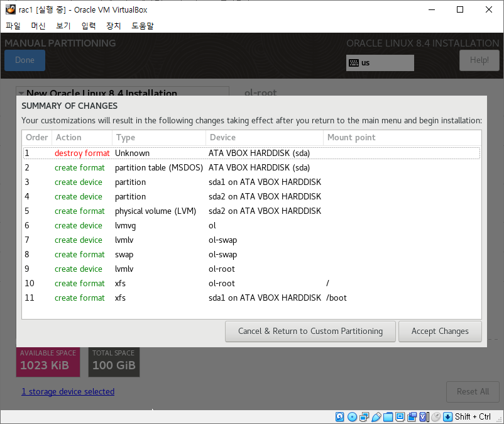Select the lvmvg ol row
Viewport: 504px width, 424px height.
tap(251, 225)
